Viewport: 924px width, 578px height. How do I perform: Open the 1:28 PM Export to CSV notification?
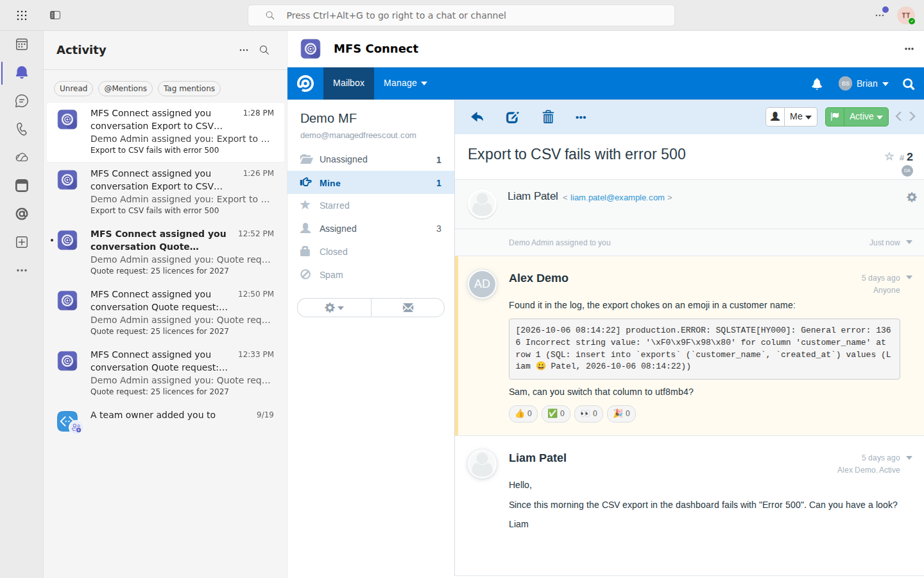point(166,132)
